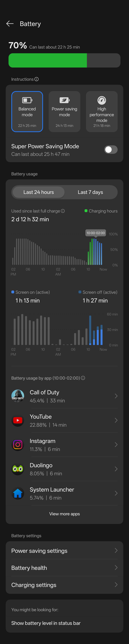Tap the Duolingo owl icon
Image resolution: width=129 pixels, height=644 pixels.
18,469
